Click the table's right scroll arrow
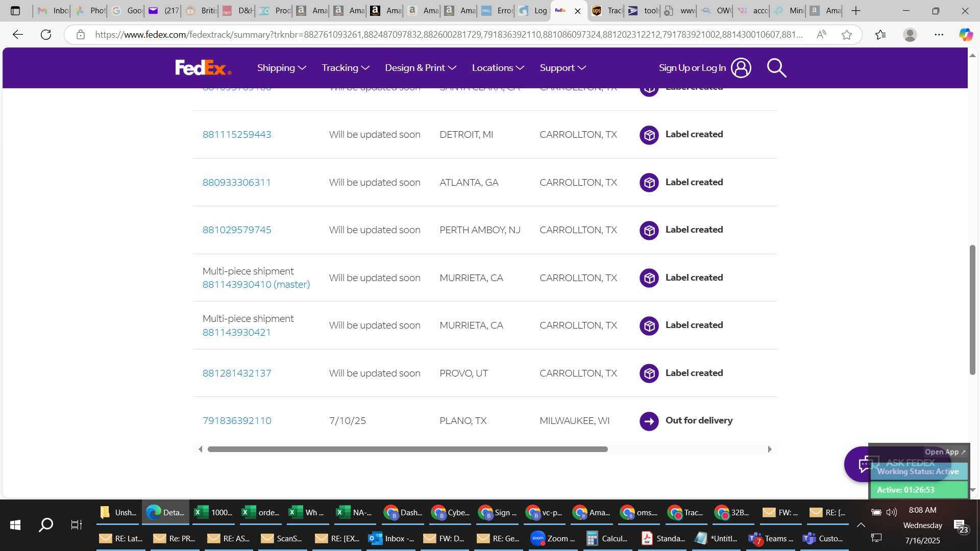The width and height of the screenshot is (980, 551). tap(770, 449)
